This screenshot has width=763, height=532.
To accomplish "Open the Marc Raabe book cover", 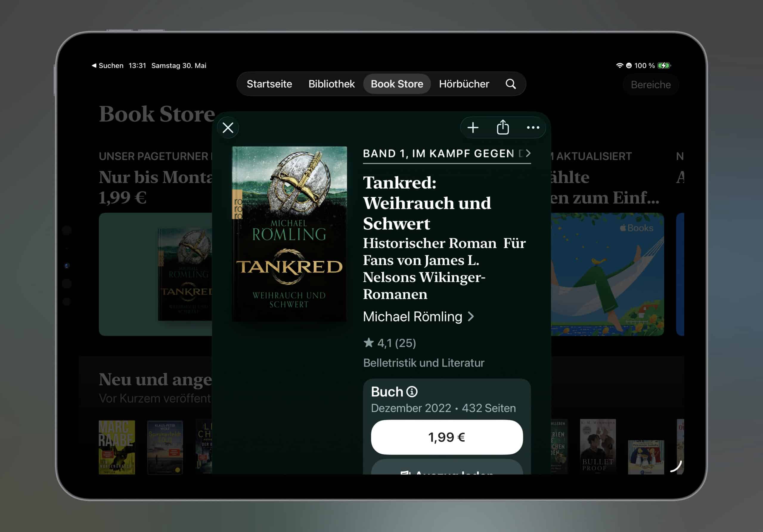I will coord(117,447).
